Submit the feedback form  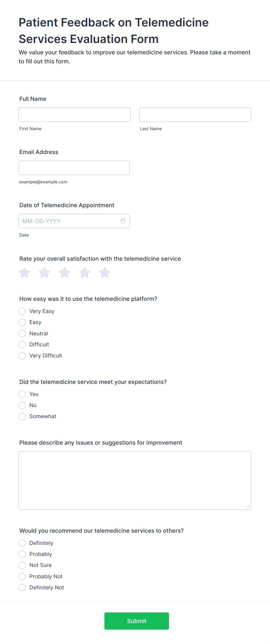[137, 621]
